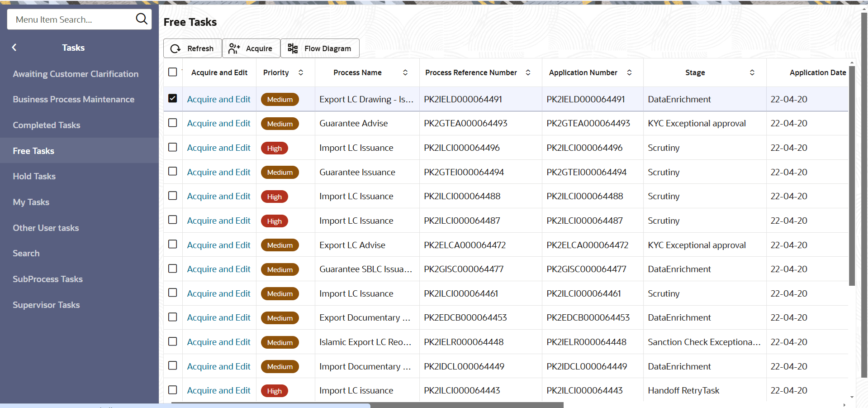Screen dimensions: 868x408
Task: Select checkbox for row PK2IDCL000064449
Action: click(172, 365)
